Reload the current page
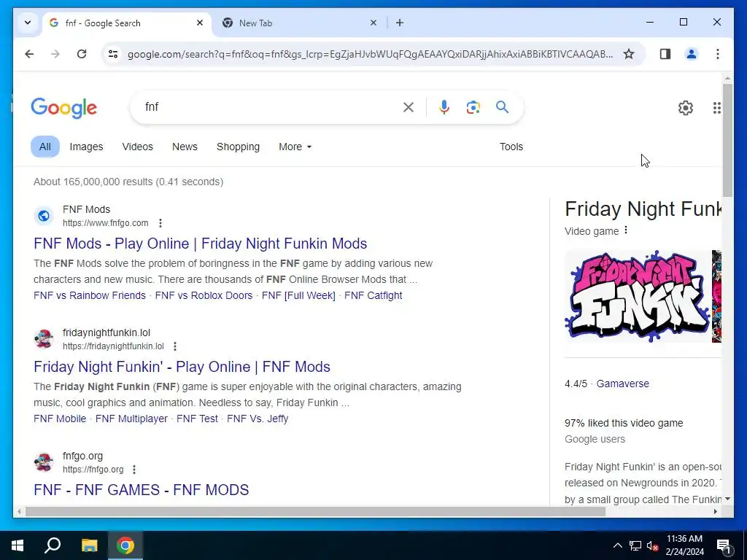747x560 pixels. 82,54
